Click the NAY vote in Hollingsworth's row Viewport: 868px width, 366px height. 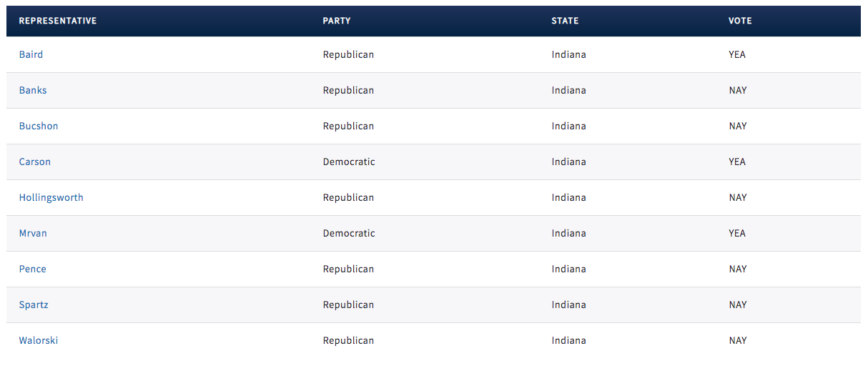tap(738, 197)
